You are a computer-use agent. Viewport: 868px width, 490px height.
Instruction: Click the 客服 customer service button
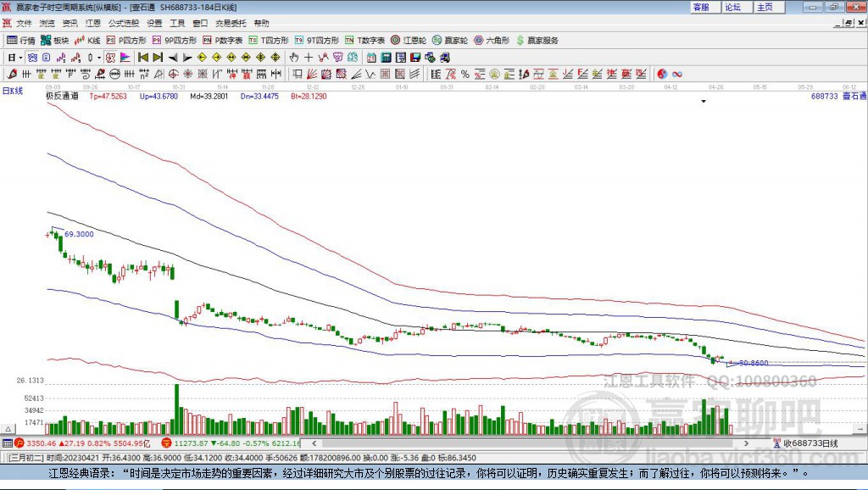pos(701,7)
